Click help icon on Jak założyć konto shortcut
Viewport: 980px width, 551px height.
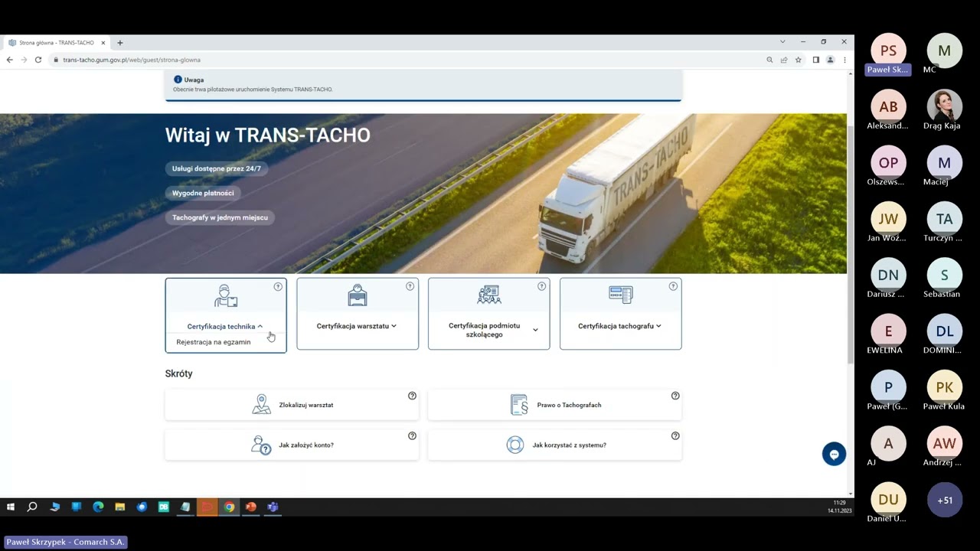pos(412,435)
